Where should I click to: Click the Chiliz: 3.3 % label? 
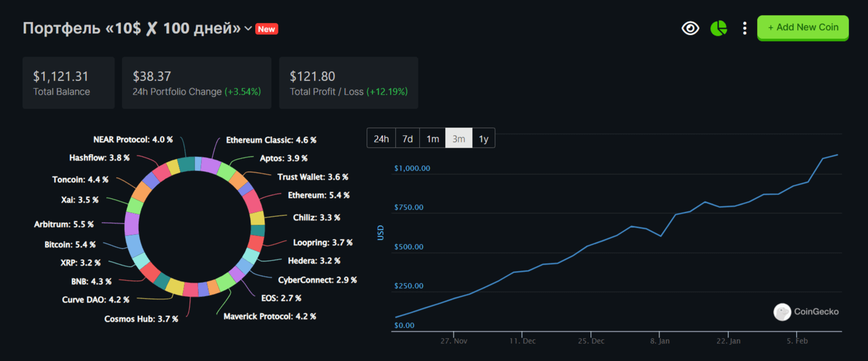(317, 217)
